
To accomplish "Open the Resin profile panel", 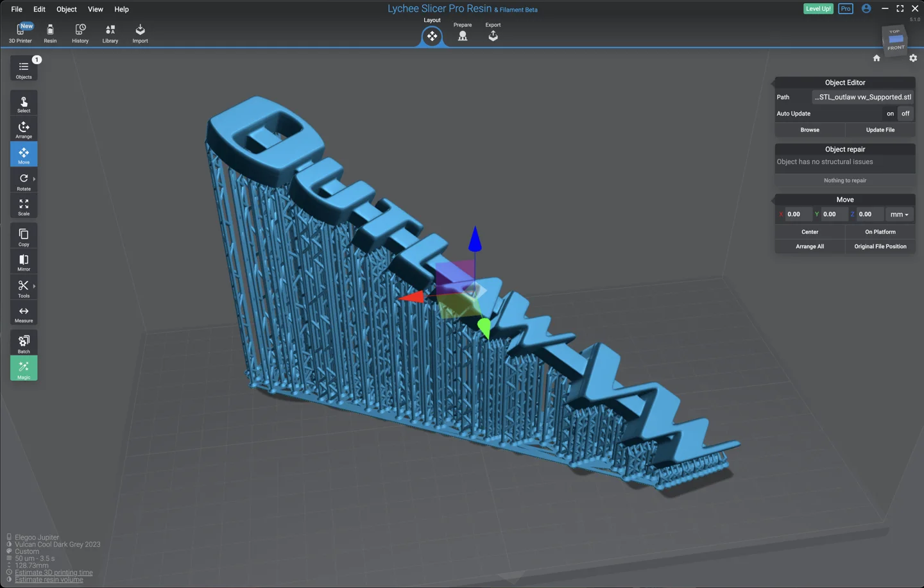I will (50, 33).
